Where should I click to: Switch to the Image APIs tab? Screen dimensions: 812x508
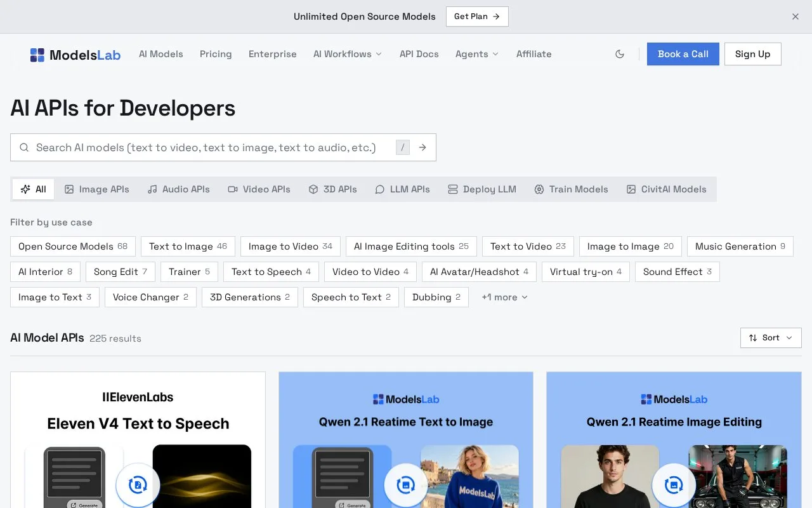(x=97, y=189)
